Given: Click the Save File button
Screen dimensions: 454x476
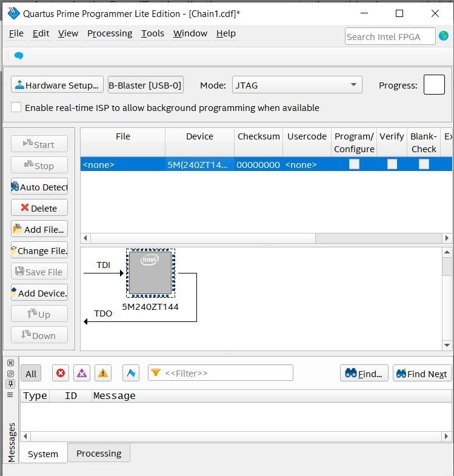Looking at the screenshot, I should tap(39, 272).
